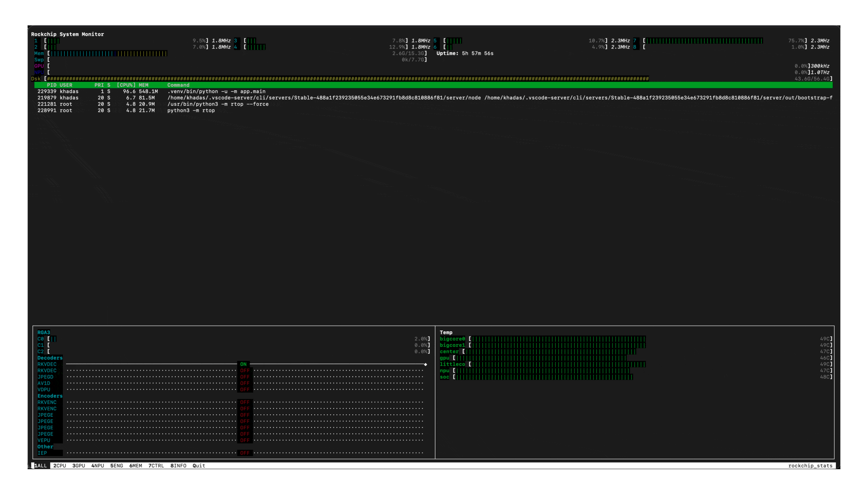Open the 3GPU tab
Viewport: 868px width, 495px height.
(79, 466)
